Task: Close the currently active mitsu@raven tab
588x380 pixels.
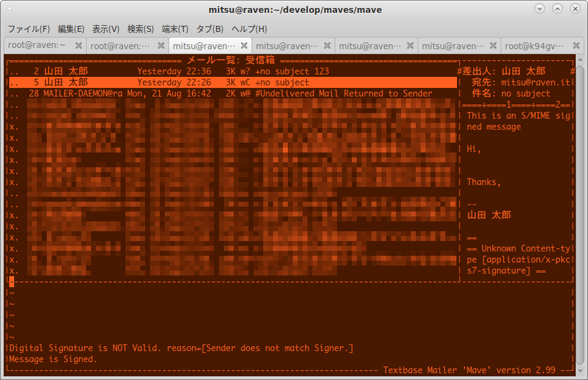Action: pyautogui.click(x=244, y=46)
